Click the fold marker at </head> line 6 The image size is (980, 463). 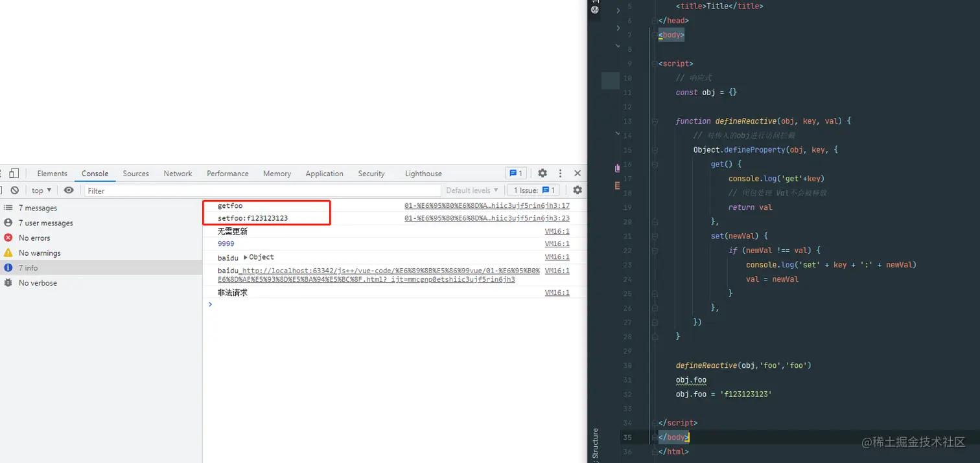pos(655,20)
